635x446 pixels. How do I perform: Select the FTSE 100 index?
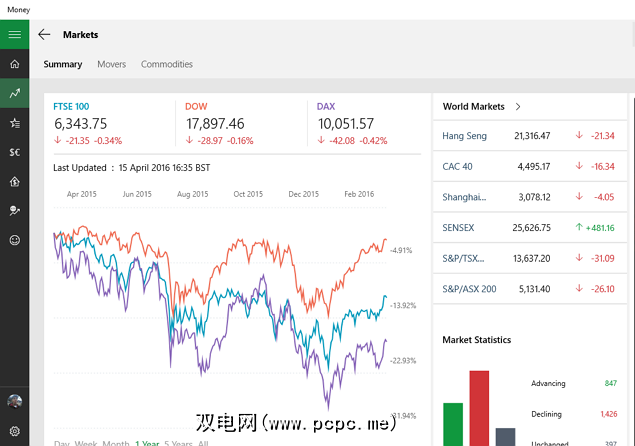coord(71,106)
